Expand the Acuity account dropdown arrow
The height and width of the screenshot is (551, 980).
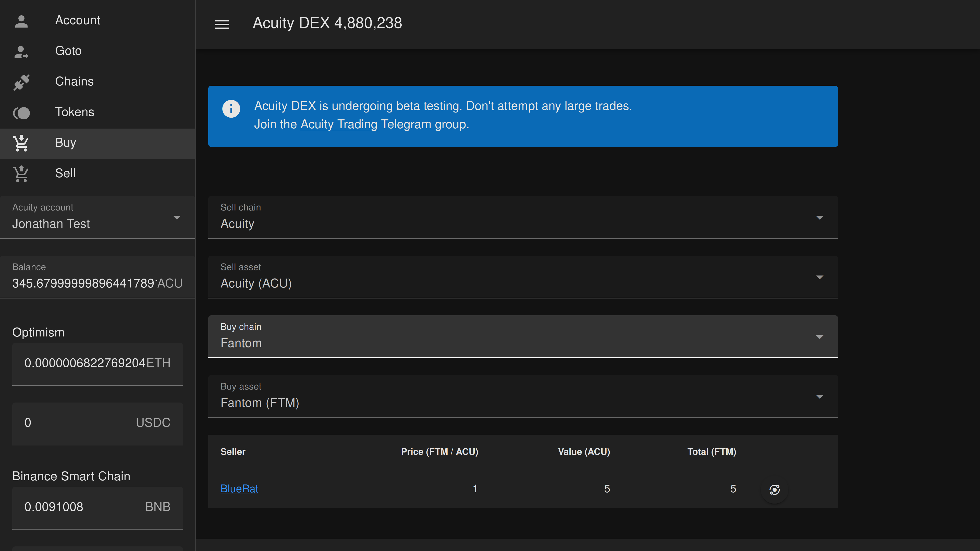177,217
